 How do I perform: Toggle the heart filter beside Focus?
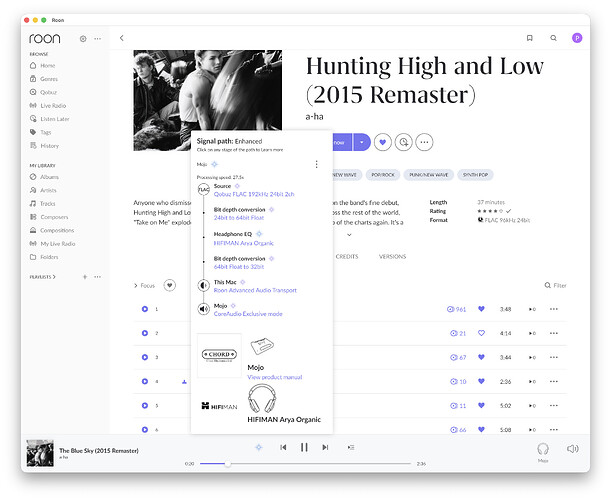(x=169, y=285)
